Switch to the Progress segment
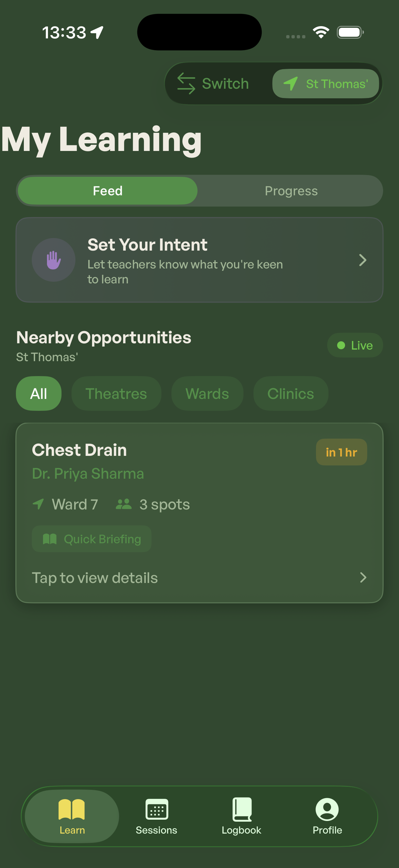Screen dimensions: 399x868 coord(291,191)
